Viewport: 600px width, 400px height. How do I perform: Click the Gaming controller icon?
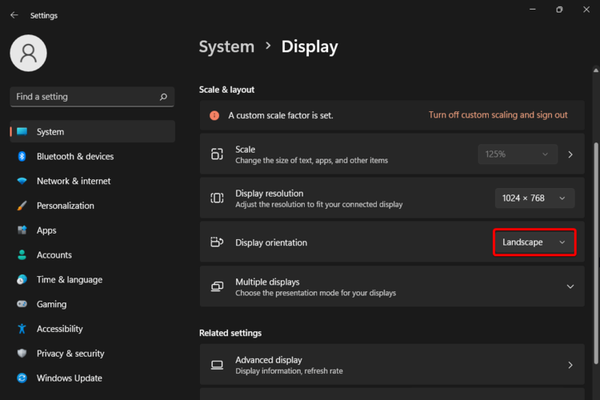click(22, 304)
